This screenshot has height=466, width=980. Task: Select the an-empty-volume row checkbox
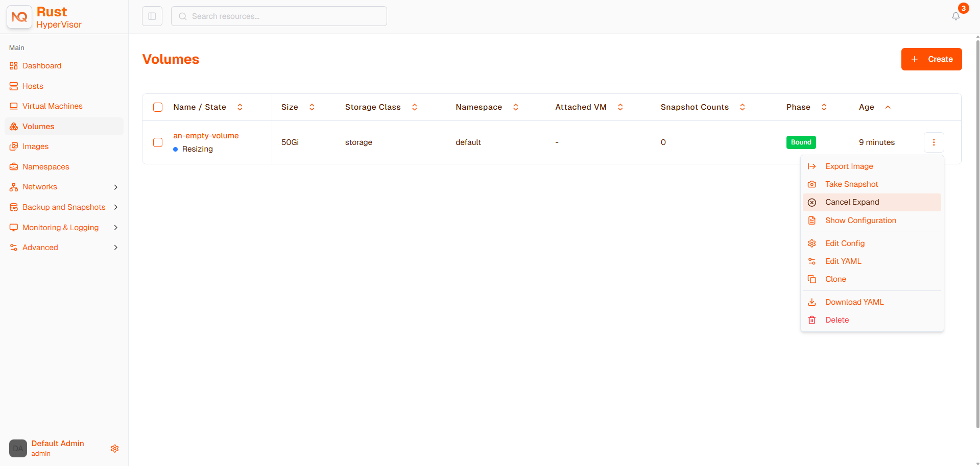pos(158,142)
